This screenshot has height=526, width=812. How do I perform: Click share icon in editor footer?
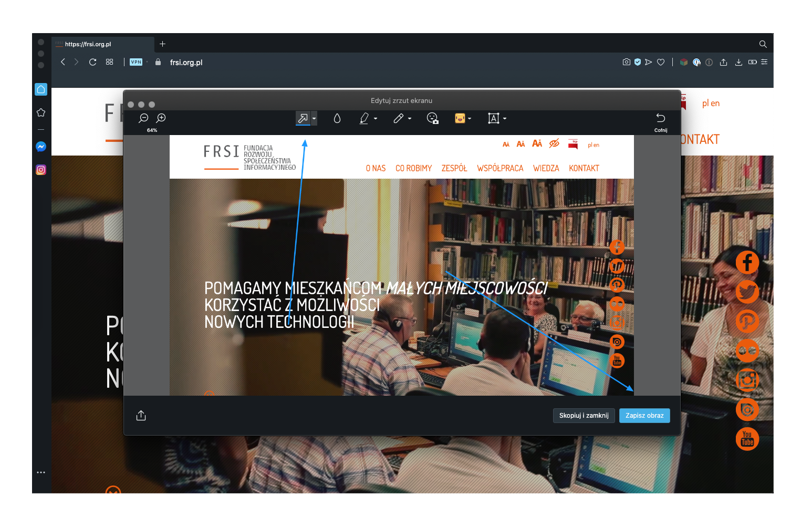tap(141, 416)
